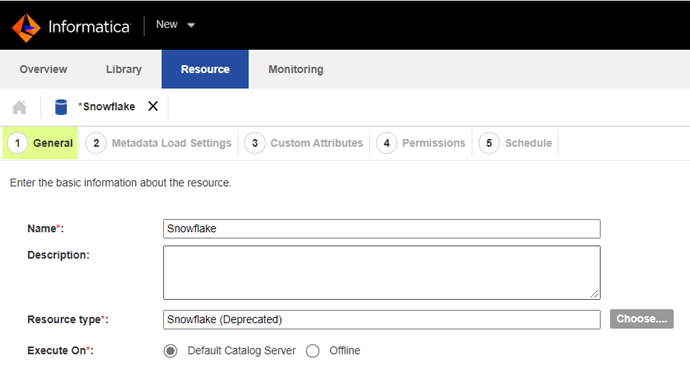This screenshot has height=369, width=690.
Task: Click the Resource type field
Action: tap(382, 320)
